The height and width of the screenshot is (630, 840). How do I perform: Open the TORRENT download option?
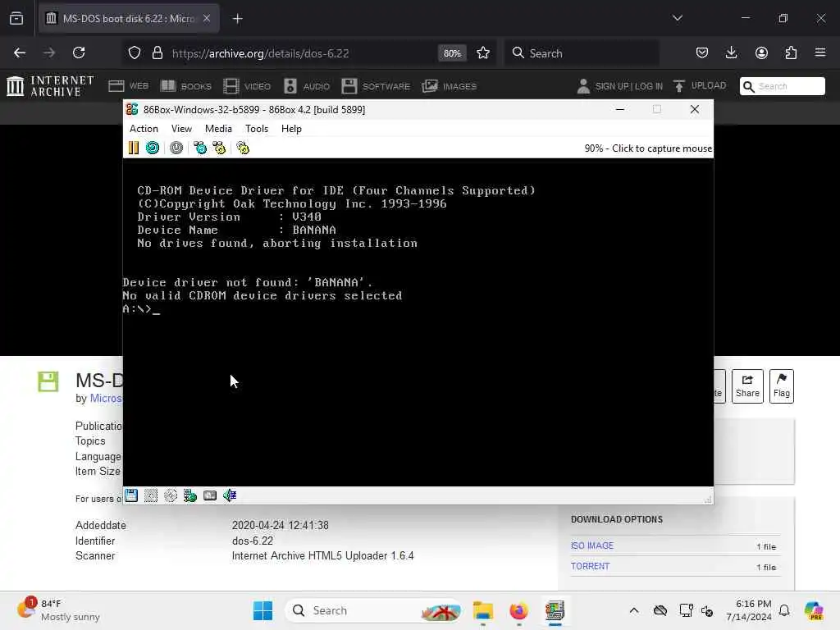tap(590, 566)
